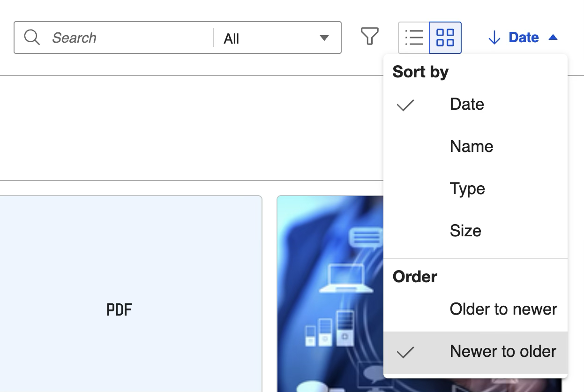The image size is (584, 392).
Task: Select Size in the Sort by menu
Action: click(465, 231)
